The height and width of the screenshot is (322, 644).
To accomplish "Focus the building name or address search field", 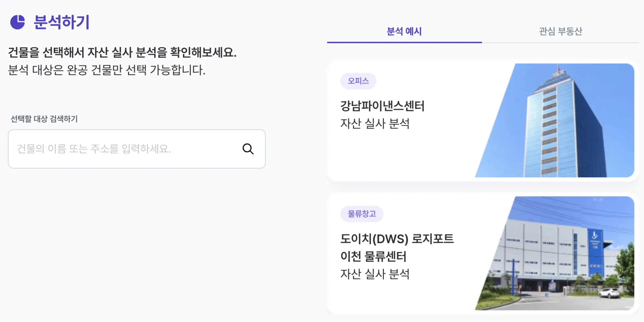I will 125,149.
